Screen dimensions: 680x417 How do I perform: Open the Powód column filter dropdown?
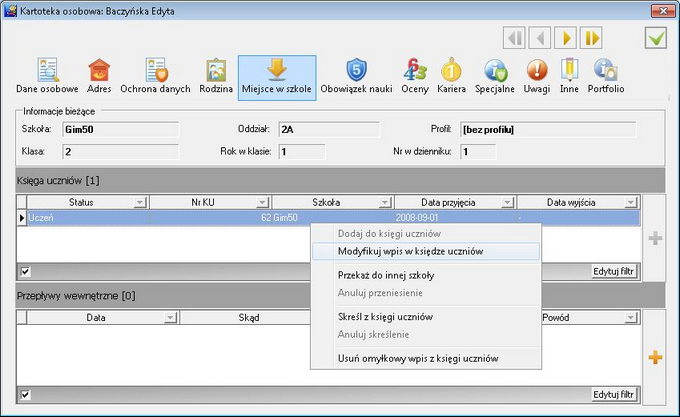click(630, 318)
